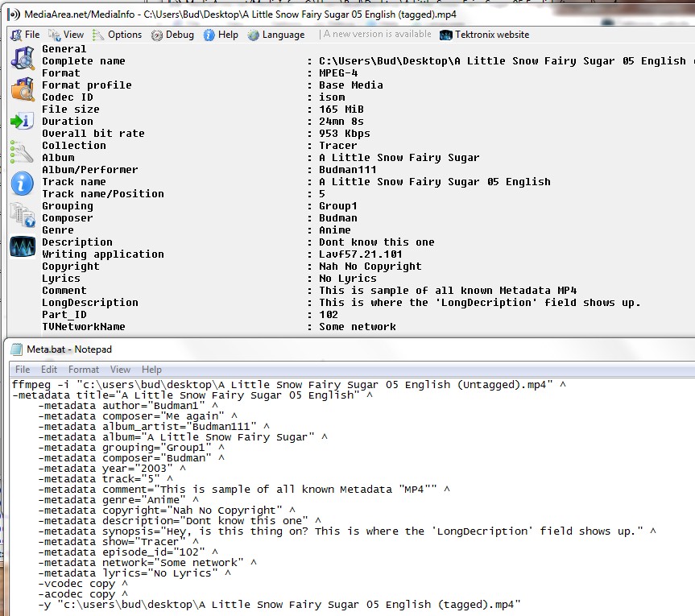
Task: Open the View menu in Notepad
Action: pos(120,369)
